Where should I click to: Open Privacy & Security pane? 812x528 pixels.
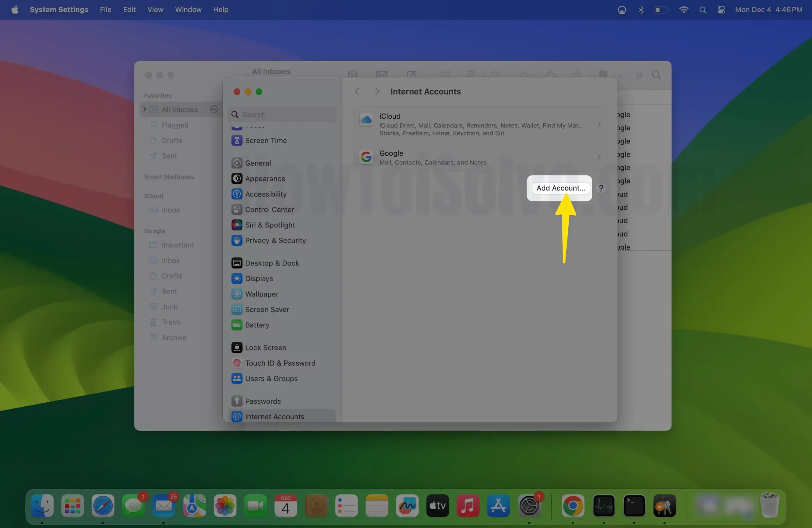[x=275, y=240]
